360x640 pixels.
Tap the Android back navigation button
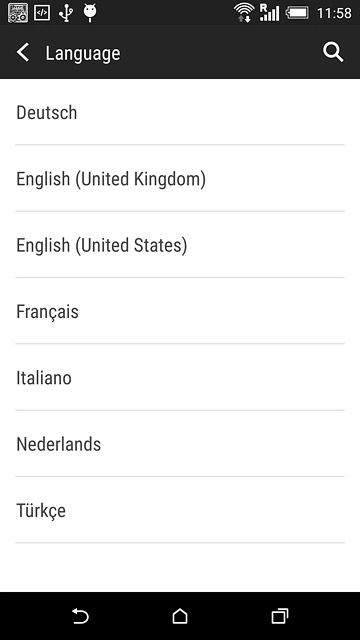tap(80, 616)
